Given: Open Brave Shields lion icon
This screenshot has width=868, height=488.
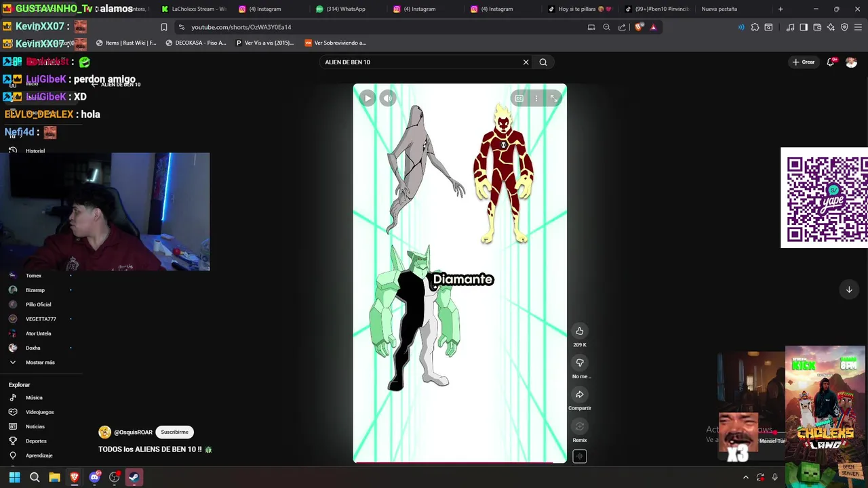Looking at the screenshot, I should (x=639, y=27).
